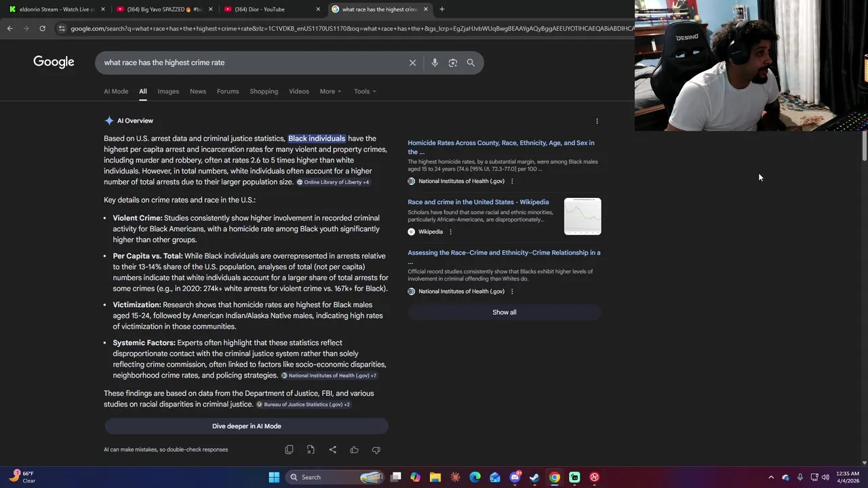Open a new browser tab
The image size is (868, 488).
click(x=441, y=9)
